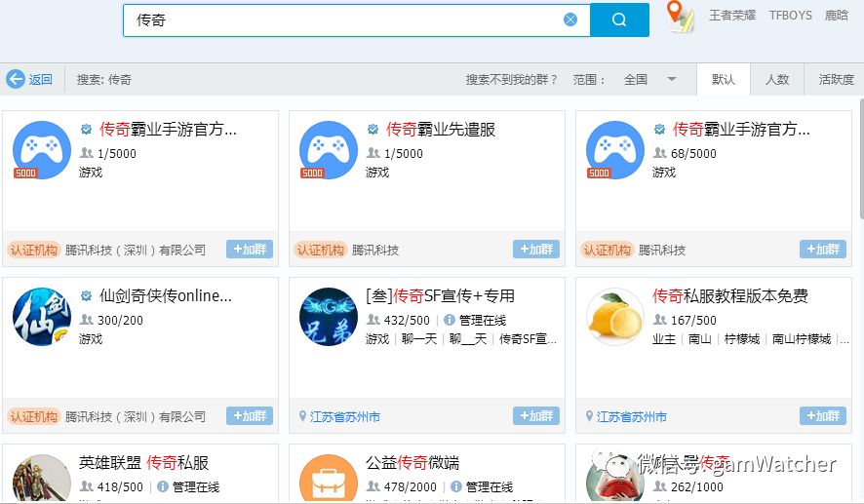The width and height of the screenshot is (864, 504).
Task: Click the verified badge beside 传奇霸业先遣服
Action: 373,130
